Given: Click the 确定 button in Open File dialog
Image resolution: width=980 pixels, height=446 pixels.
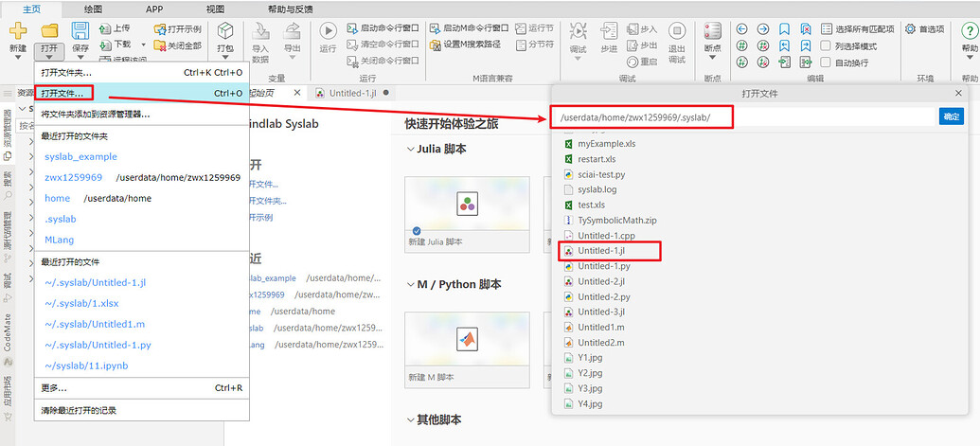Looking at the screenshot, I should coord(952,116).
